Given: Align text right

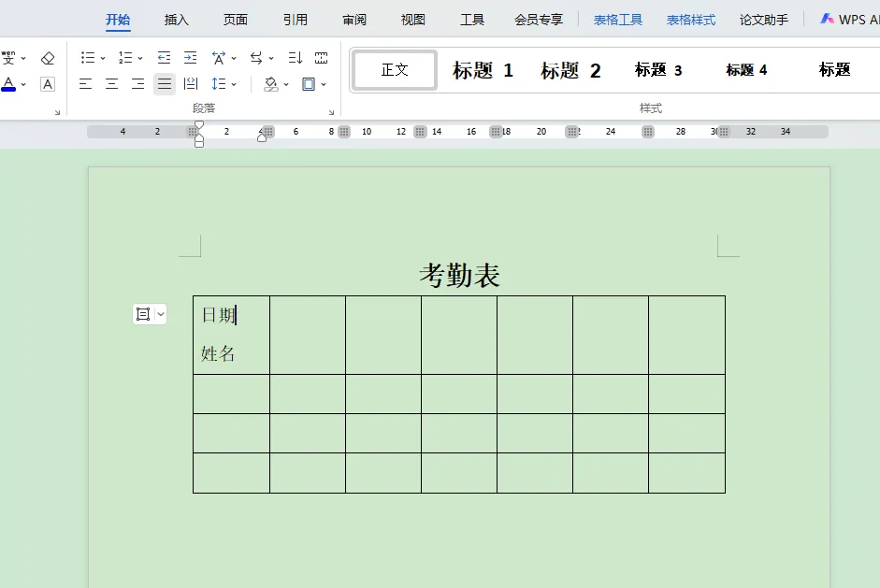Looking at the screenshot, I should tap(138, 84).
